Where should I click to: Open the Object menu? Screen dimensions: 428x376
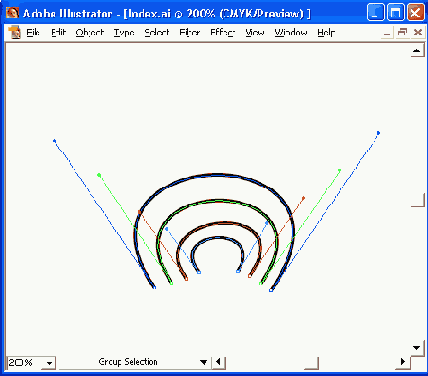point(90,33)
